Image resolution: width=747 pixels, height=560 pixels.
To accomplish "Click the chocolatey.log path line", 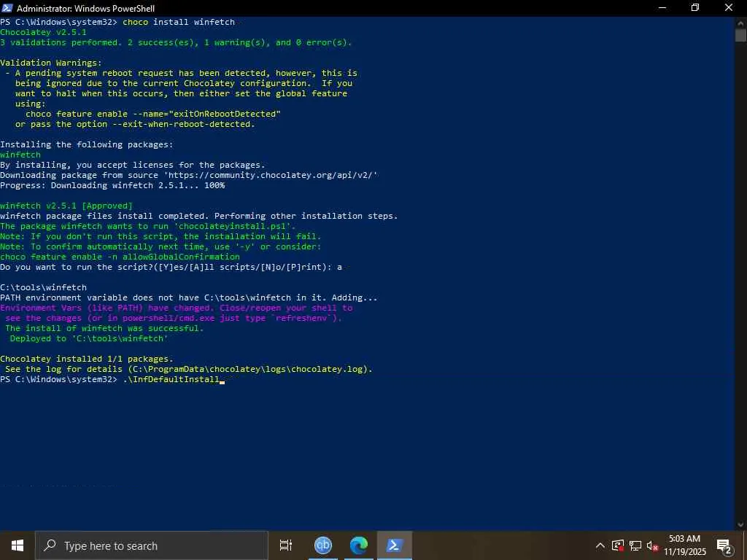I will [x=189, y=369].
